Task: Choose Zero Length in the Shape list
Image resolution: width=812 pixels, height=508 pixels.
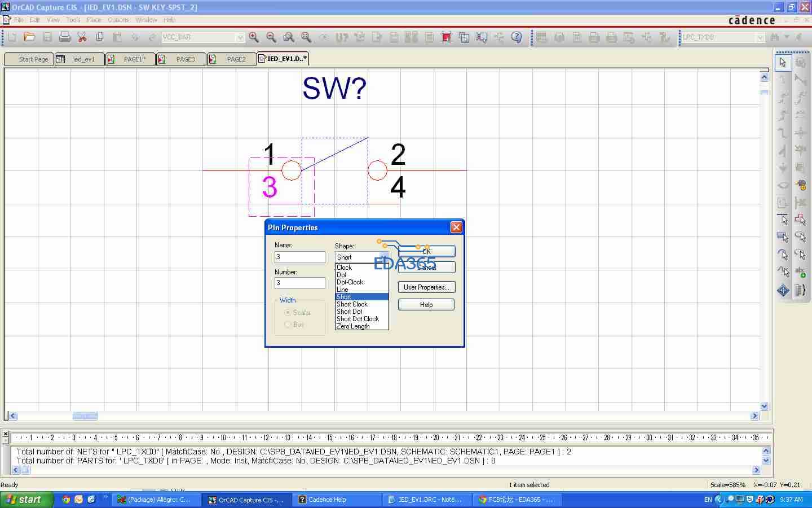Action: (362, 326)
